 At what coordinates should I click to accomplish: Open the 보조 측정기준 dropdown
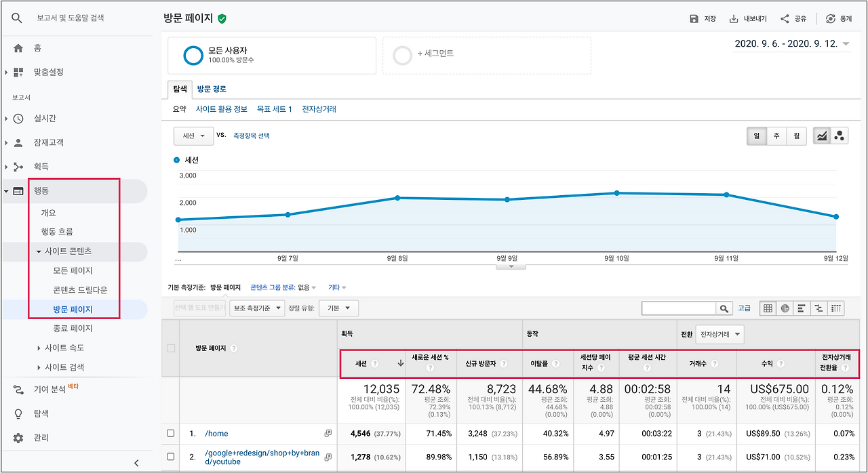pyautogui.click(x=257, y=308)
